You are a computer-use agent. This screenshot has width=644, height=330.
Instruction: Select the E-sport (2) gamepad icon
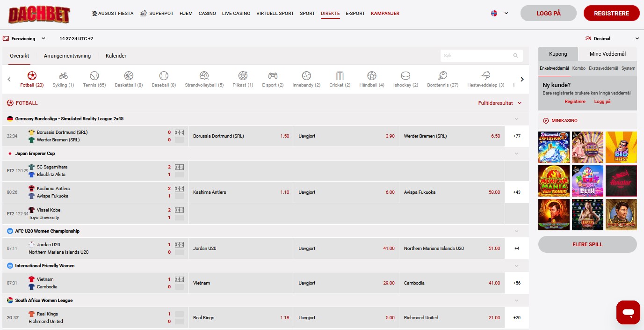point(273,76)
